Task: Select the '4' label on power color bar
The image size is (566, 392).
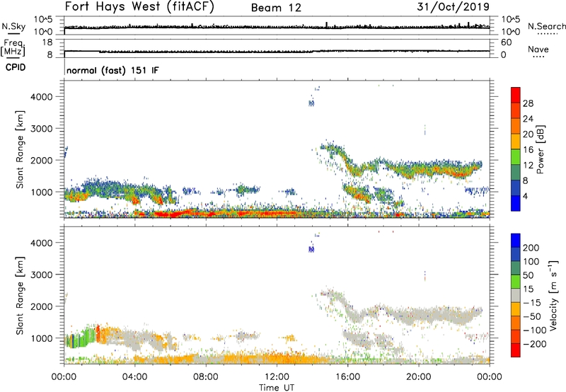Action: pyautogui.click(x=525, y=196)
